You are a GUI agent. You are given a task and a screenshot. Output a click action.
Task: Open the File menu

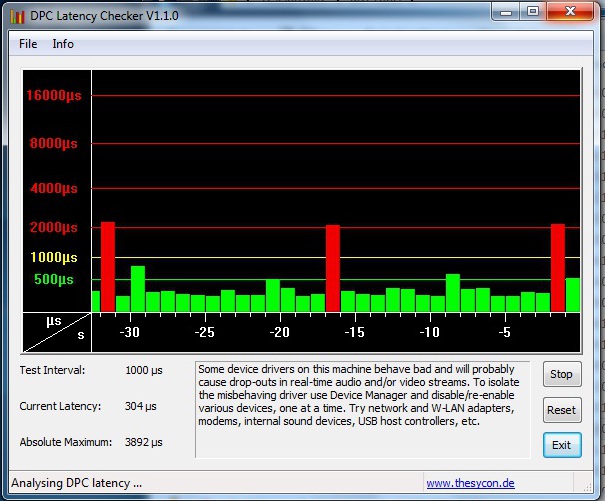(x=28, y=44)
